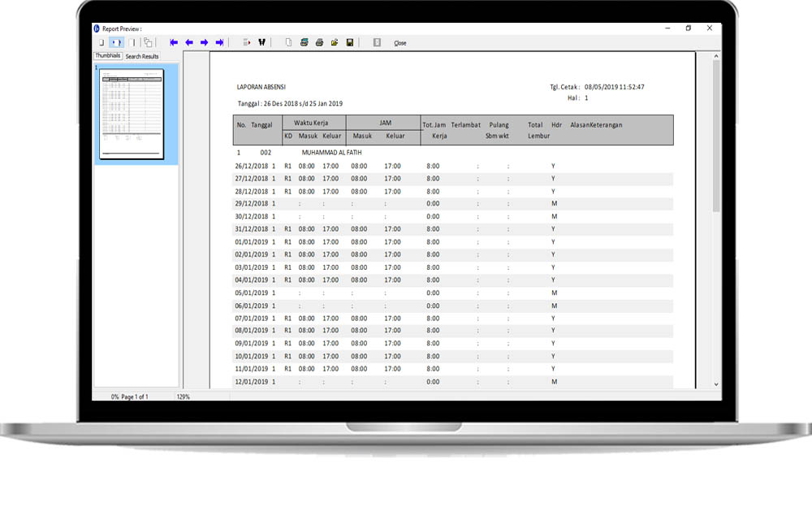Click the vertical scrollbar down arrow

pos(716,384)
